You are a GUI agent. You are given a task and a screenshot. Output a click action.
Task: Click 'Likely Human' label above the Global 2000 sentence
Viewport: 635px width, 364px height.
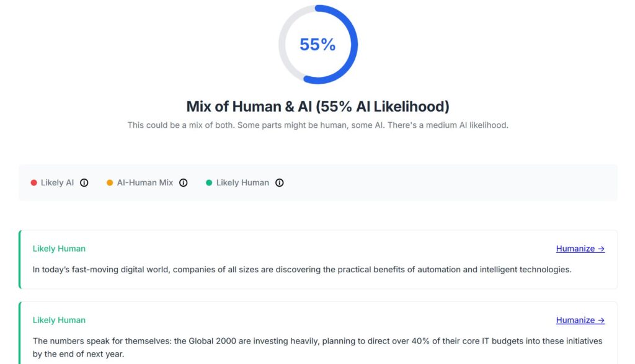[x=59, y=320]
